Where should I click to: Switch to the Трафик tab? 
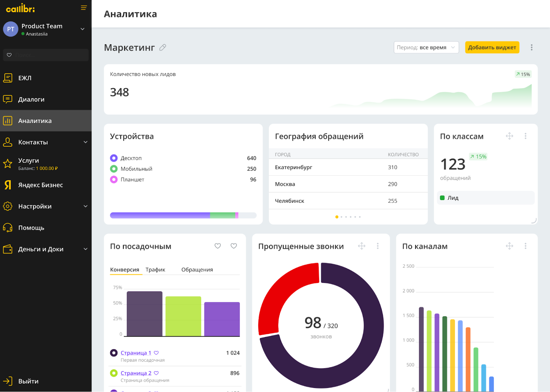point(155,270)
